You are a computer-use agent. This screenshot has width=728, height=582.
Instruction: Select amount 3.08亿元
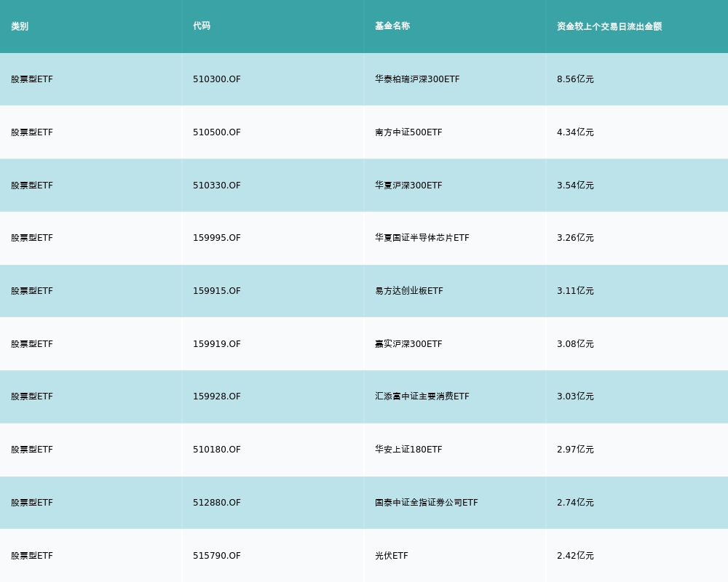point(575,344)
